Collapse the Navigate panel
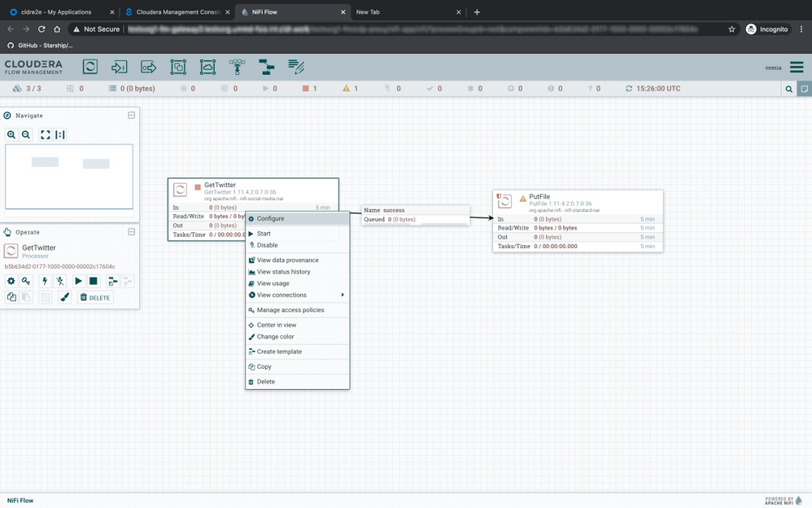This screenshot has height=508, width=812. (x=132, y=115)
